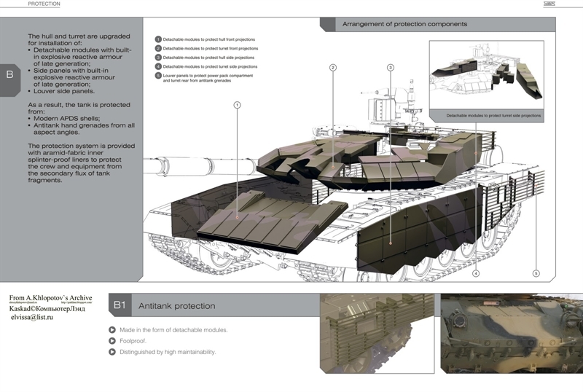Click the 'Kaskad©КомпьютерЛэнд' credit line
583x392 pixels.
[47, 309]
